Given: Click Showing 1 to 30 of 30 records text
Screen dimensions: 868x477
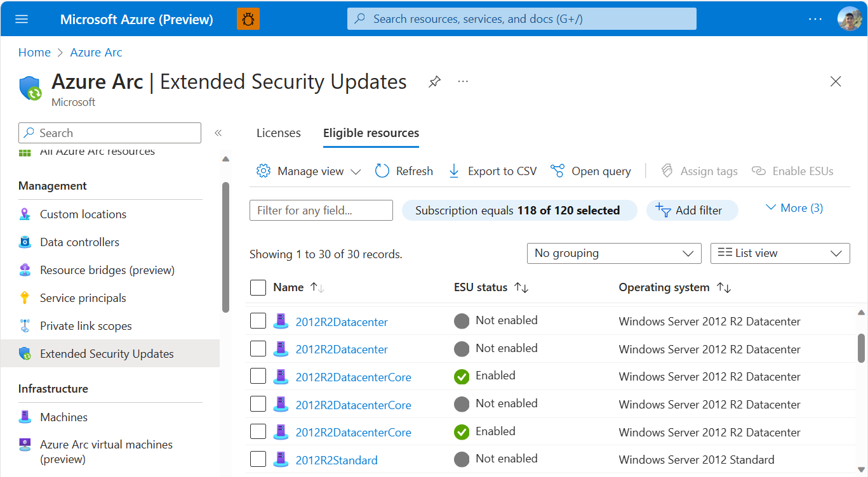Looking at the screenshot, I should coord(326,254).
